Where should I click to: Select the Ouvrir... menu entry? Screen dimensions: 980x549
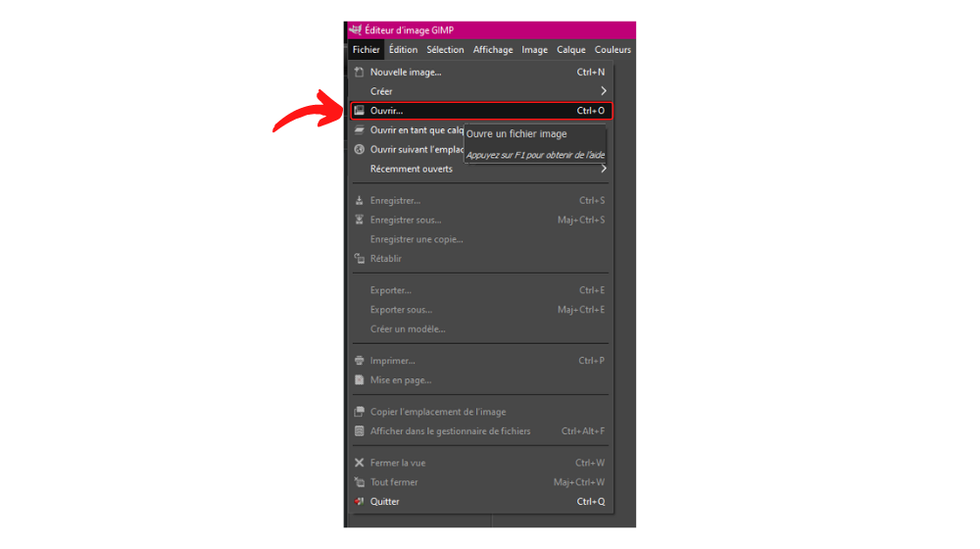pyautogui.click(x=480, y=111)
